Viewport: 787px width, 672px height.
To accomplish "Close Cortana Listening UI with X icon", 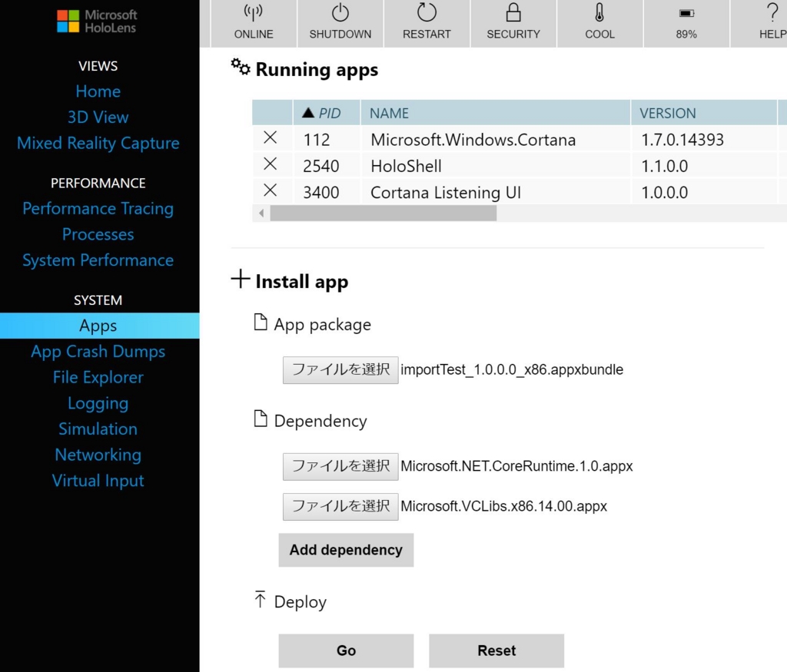I will pos(270,190).
